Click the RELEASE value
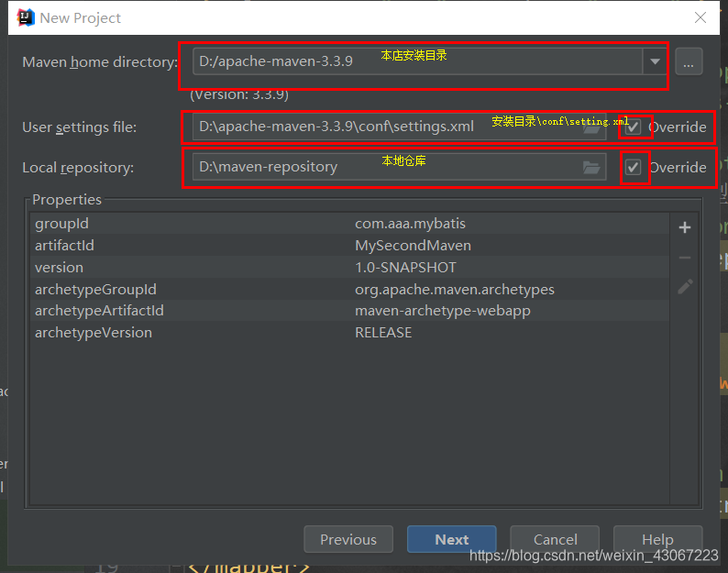Image resolution: width=728 pixels, height=573 pixels. [383, 333]
